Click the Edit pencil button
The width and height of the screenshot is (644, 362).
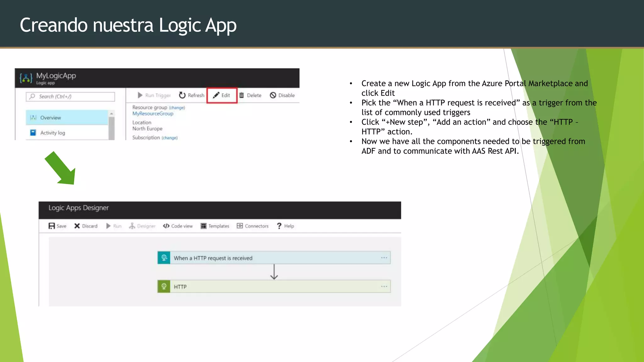coord(222,95)
